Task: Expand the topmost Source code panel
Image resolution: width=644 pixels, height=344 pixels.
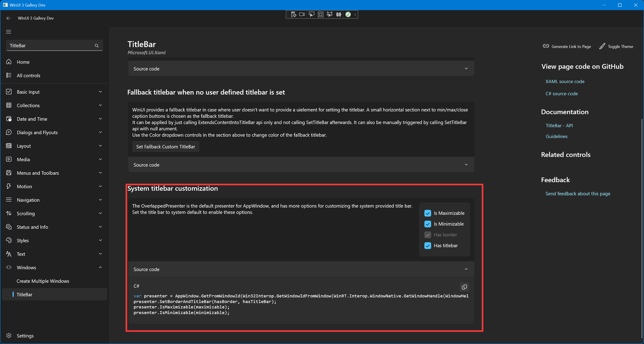Action: point(301,68)
